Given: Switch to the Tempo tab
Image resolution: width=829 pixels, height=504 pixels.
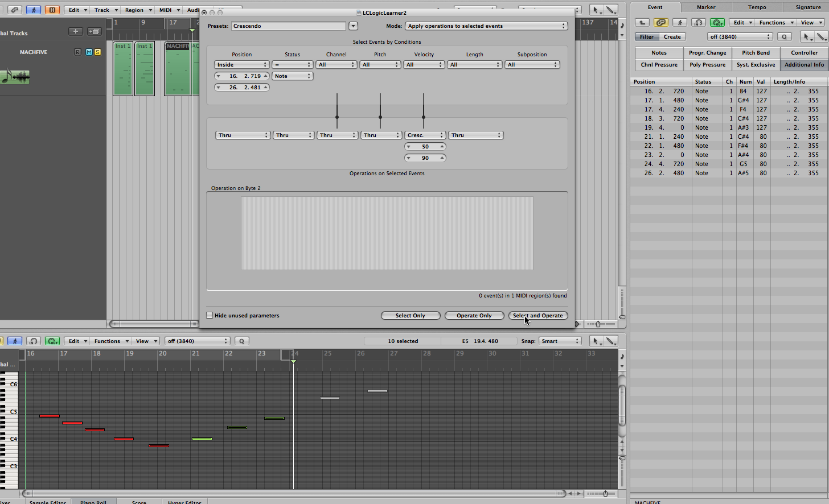Looking at the screenshot, I should pyautogui.click(x=757, y=7).
